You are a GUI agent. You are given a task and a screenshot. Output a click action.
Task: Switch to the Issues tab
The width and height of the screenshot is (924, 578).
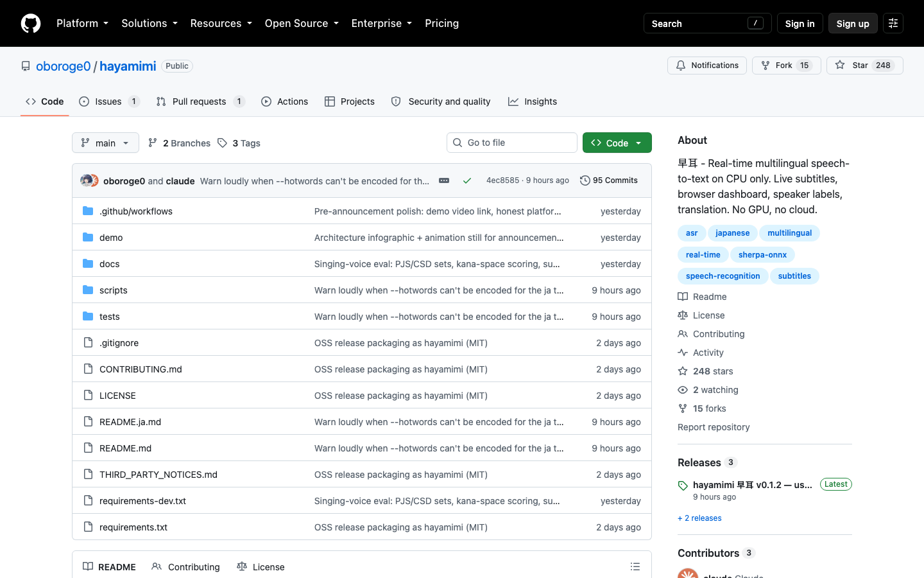pos(109,101)
